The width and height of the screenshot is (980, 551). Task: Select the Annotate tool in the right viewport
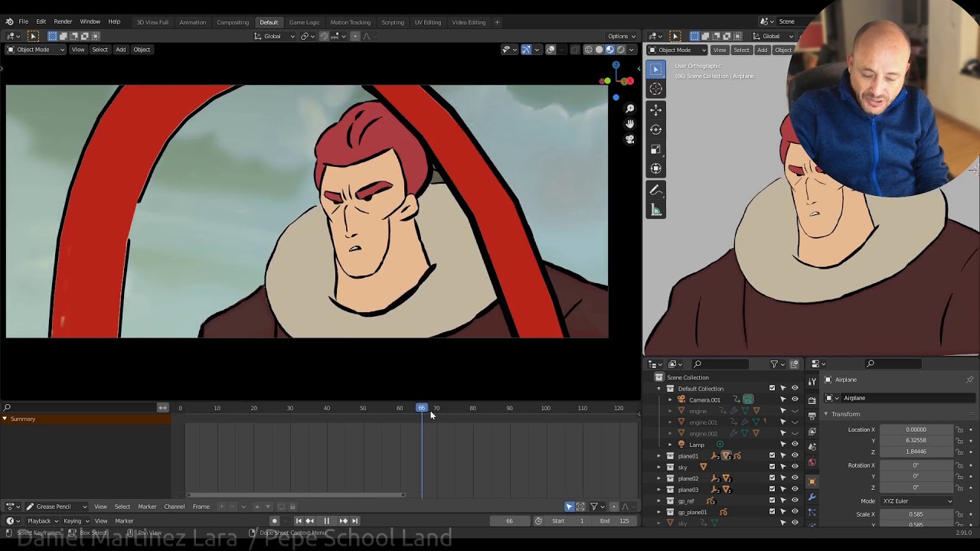pyautogui.click(x=656, y=190)
